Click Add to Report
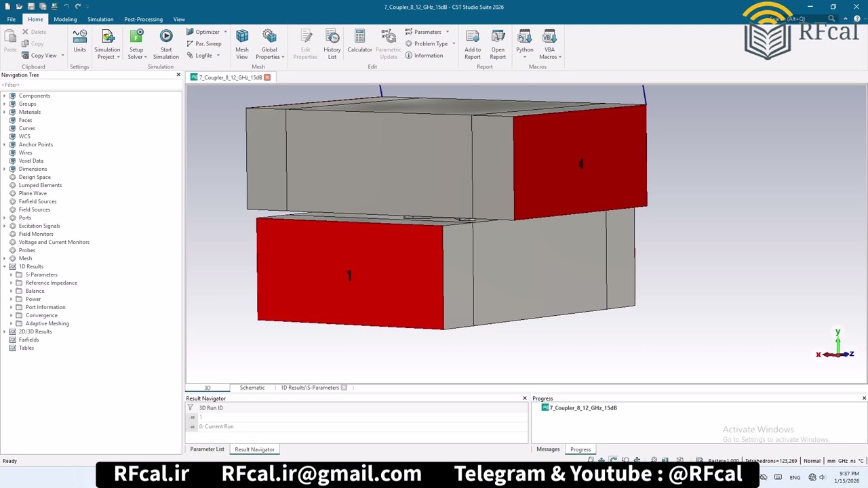 point(473,44)
